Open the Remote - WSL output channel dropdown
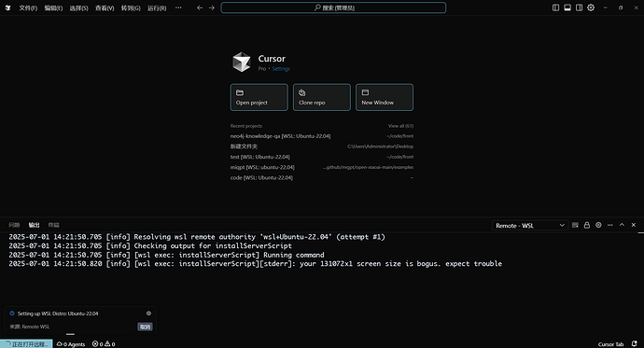The width and height of the screenshot is (644, 348). [x=530, y=225]
